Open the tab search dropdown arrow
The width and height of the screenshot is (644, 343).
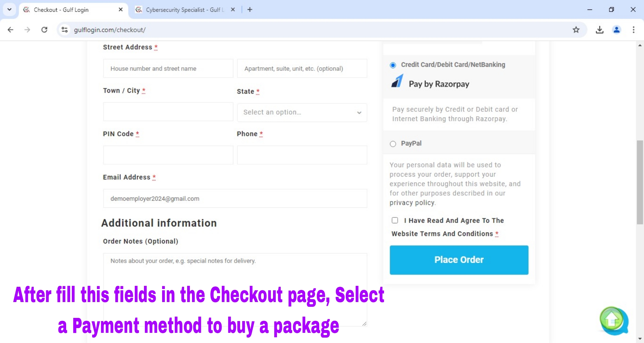(9, 10)
